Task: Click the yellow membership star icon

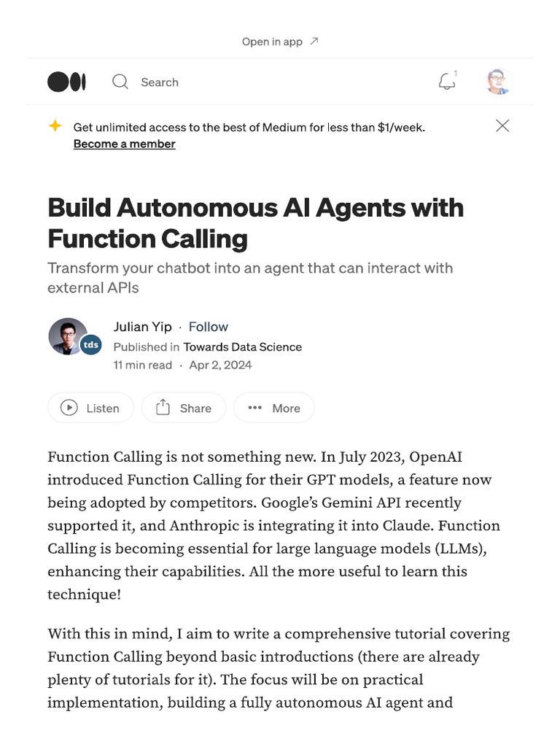Action: [55, 126]
